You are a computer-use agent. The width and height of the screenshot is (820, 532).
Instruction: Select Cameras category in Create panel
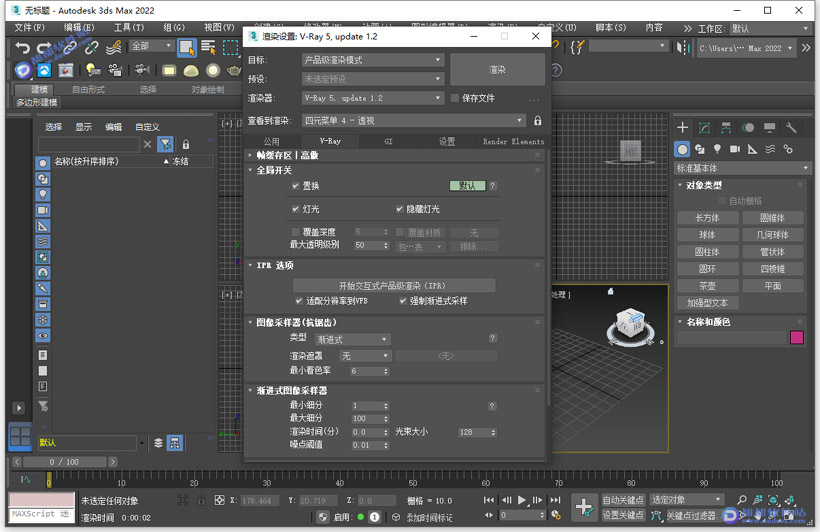(x=735, y=150)
